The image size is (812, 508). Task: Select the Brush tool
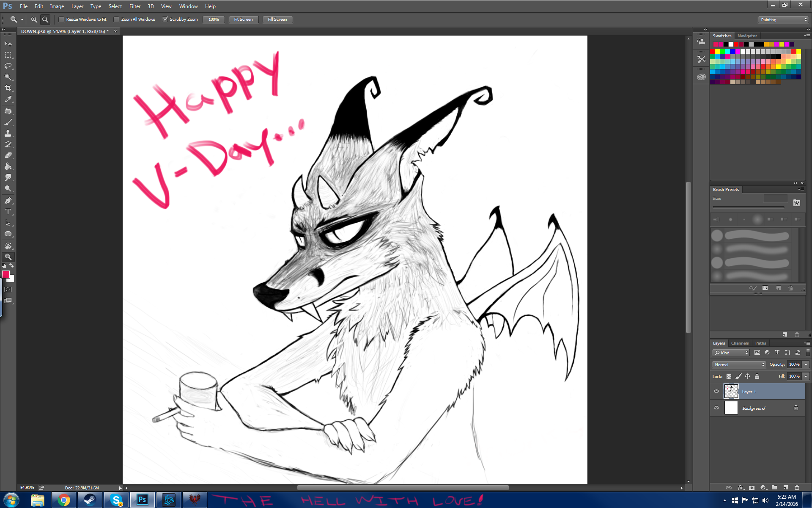pos(8,122)
